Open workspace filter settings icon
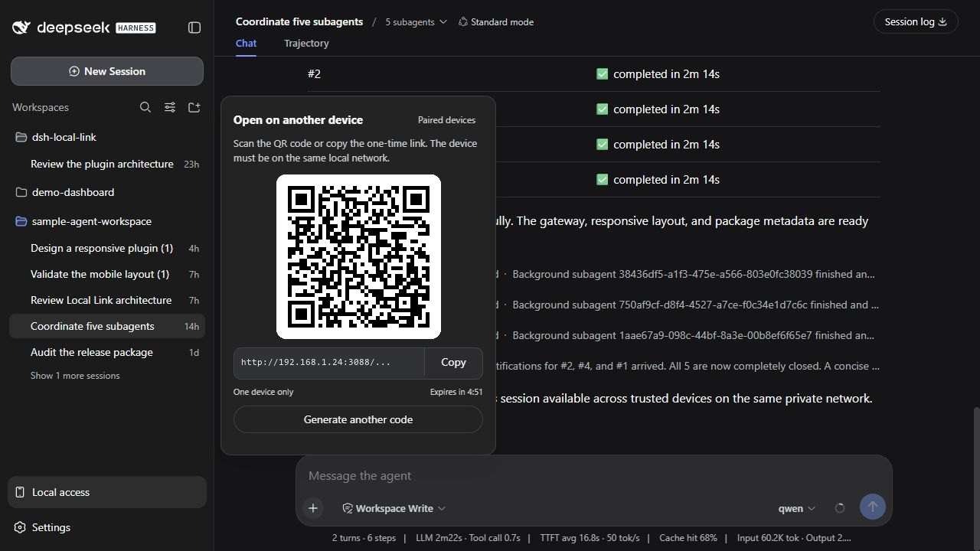The height and width of the screenshot is (551, 980). [170, 107]
